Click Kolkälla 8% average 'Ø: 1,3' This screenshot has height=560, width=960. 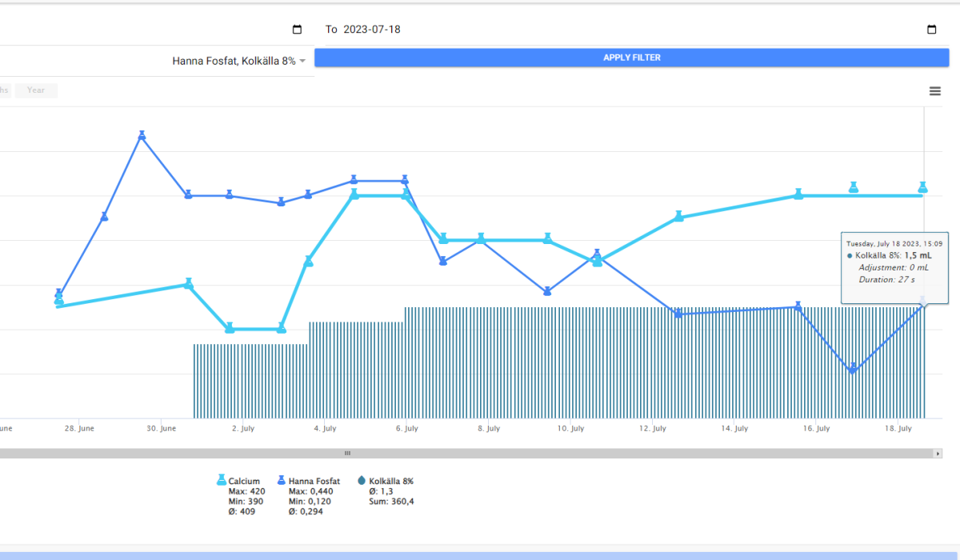381,491
